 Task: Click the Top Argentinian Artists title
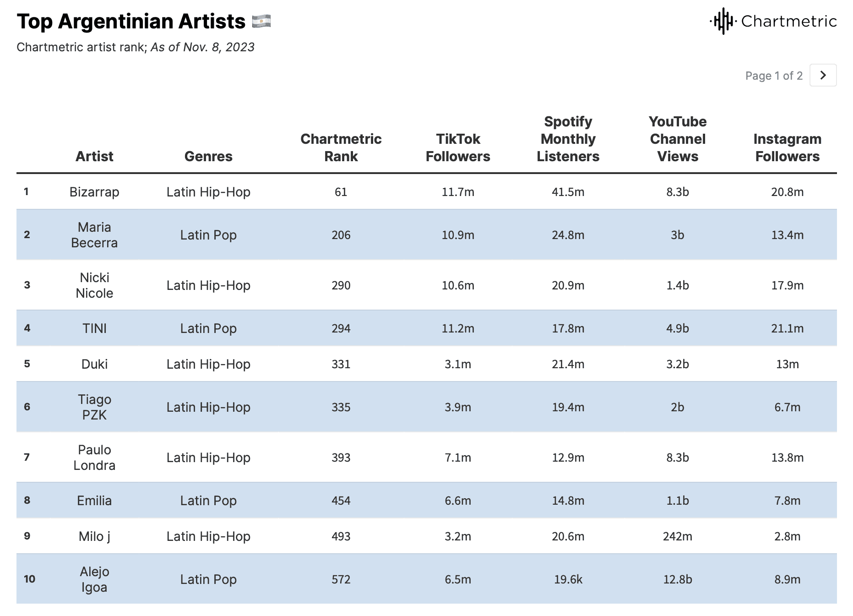click(130, 21)
